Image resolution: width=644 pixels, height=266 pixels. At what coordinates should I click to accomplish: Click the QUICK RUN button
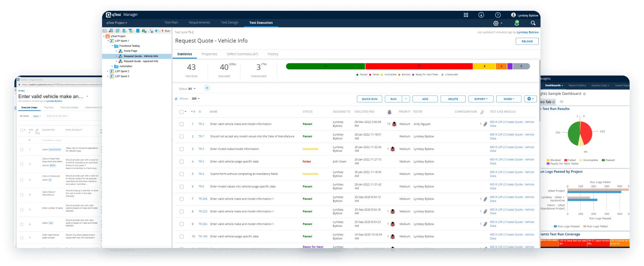[x=369, y=99]
